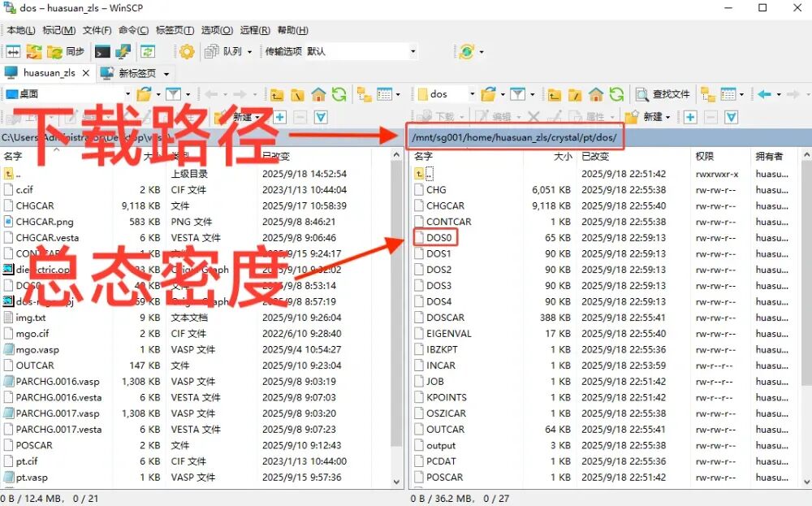
Task: Open the terminal console icon in toolbar
Action: tap(102, 51)
